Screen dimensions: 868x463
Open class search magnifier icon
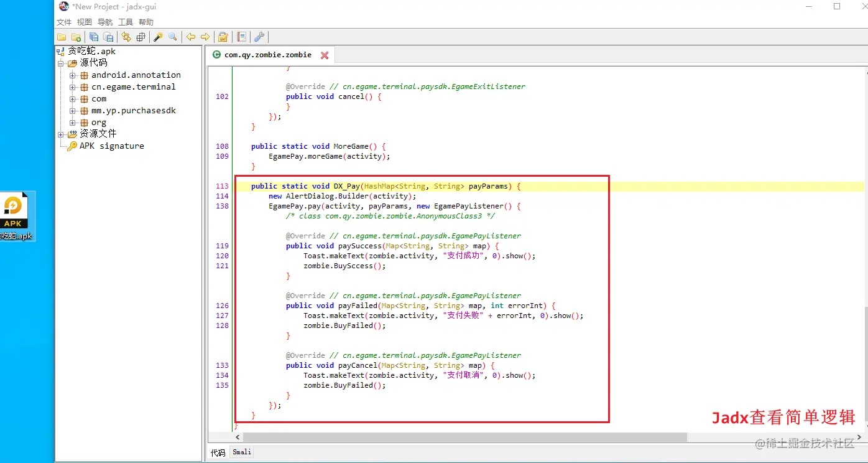coord(173,37)
